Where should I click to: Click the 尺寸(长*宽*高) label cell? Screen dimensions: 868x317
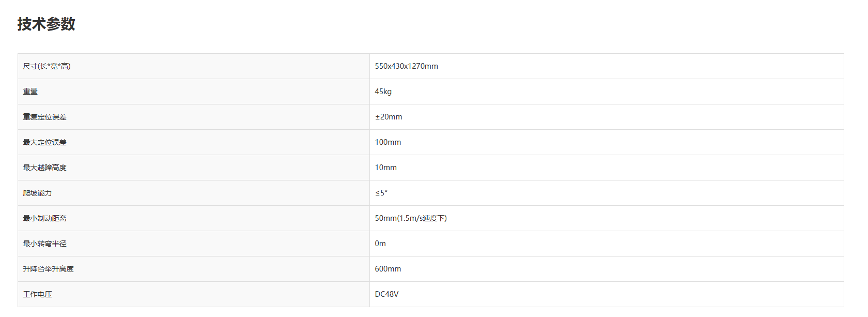[x=47, y=66]
